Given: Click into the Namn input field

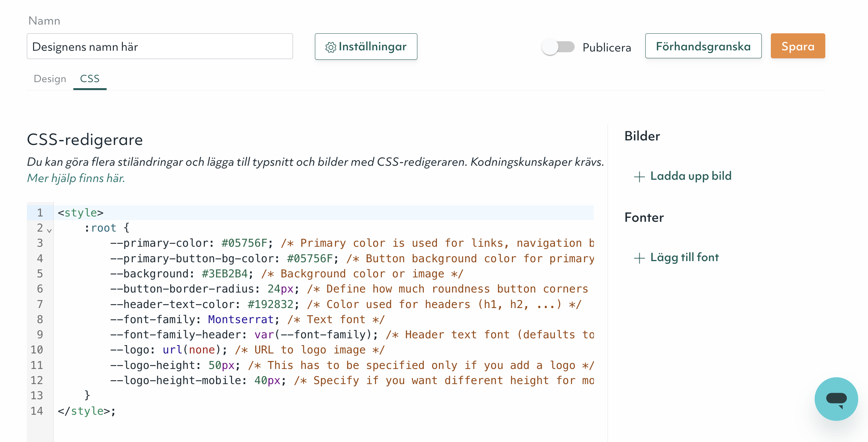Looking at the screenshot, I should (x=160, y=47).
